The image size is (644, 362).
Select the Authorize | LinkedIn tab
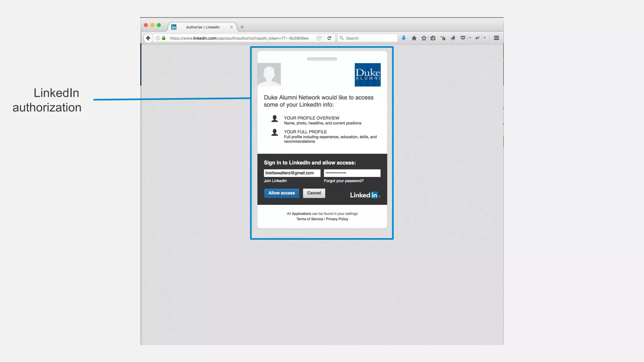click(x=203, y=27)
